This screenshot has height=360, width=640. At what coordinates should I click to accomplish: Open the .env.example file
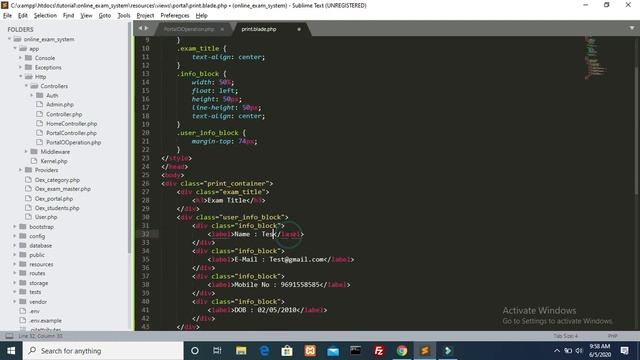[x=45, y=321]
